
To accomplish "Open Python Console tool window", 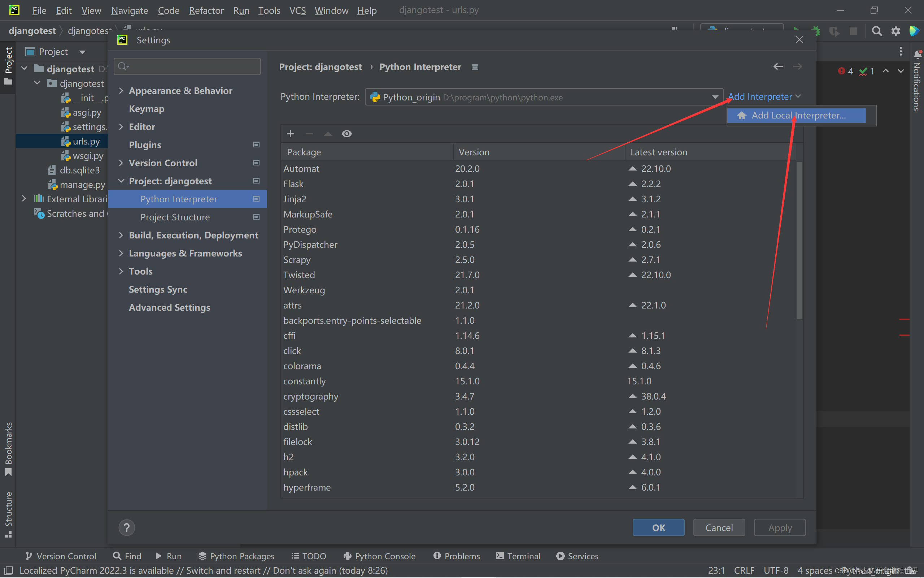I will pos(379,556).
